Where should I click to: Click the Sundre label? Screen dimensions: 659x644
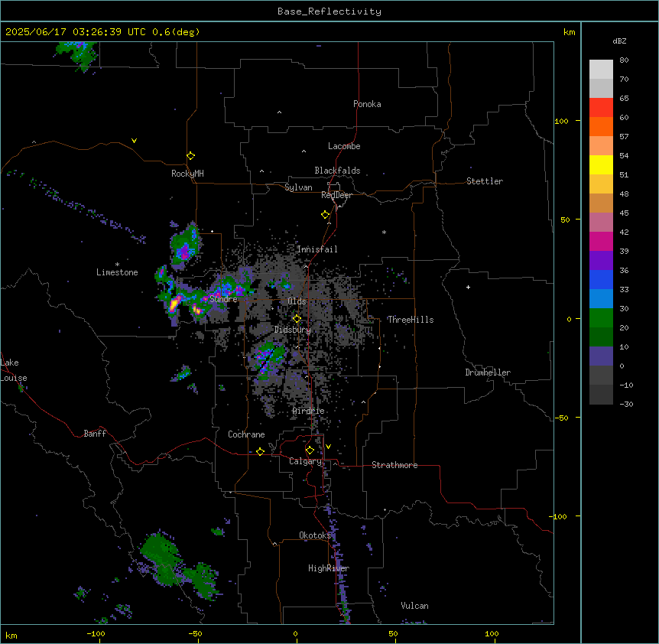pyautogui.click(x=223, y=299)
